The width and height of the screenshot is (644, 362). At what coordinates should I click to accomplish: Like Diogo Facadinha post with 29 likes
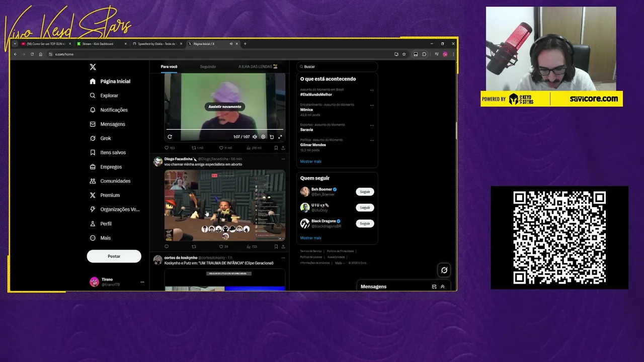[223, 247]
